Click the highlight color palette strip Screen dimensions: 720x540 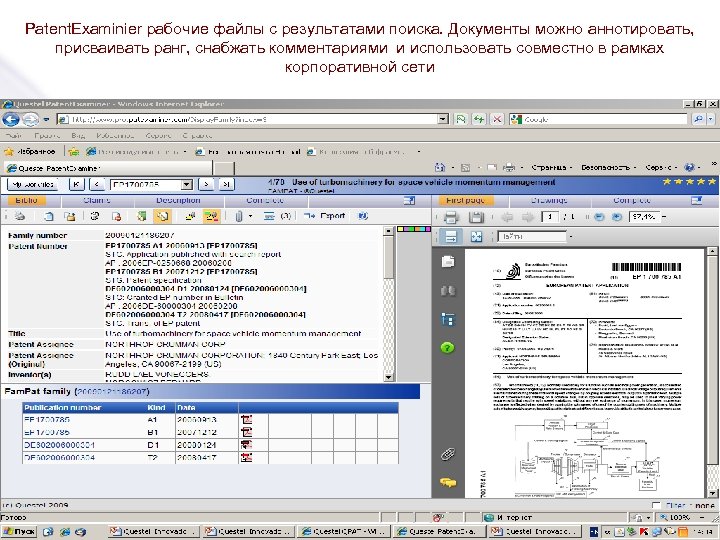tap(414, 229)
